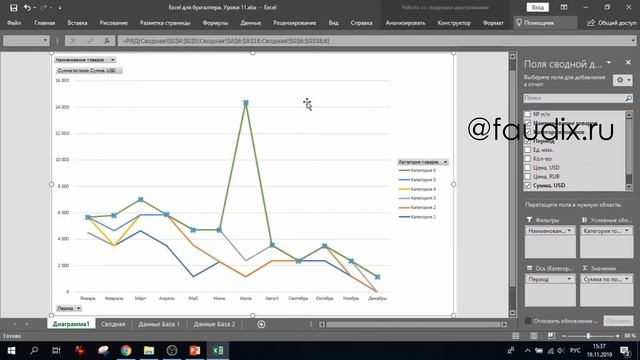640x360 pixels.
Task: Close the Поля сводной диаграммы pane
Action: tap(628, 62)
